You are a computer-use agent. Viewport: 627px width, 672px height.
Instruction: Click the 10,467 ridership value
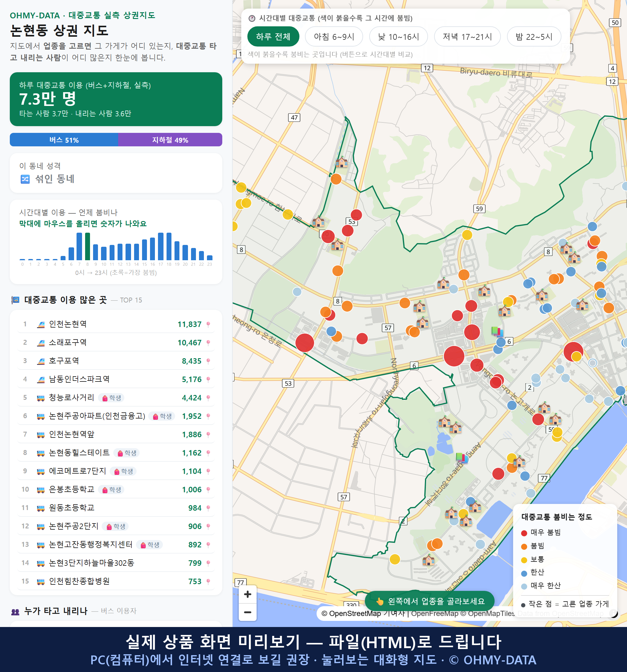[x=190, y=343]
